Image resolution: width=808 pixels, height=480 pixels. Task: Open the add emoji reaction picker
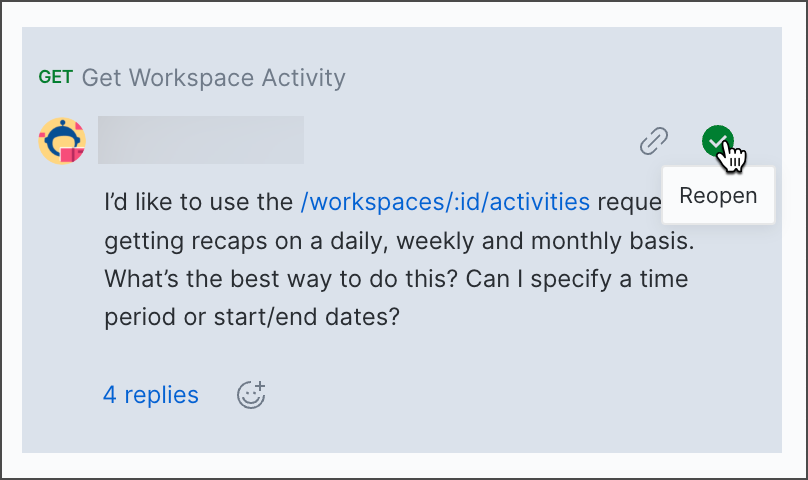pos(251,395)
